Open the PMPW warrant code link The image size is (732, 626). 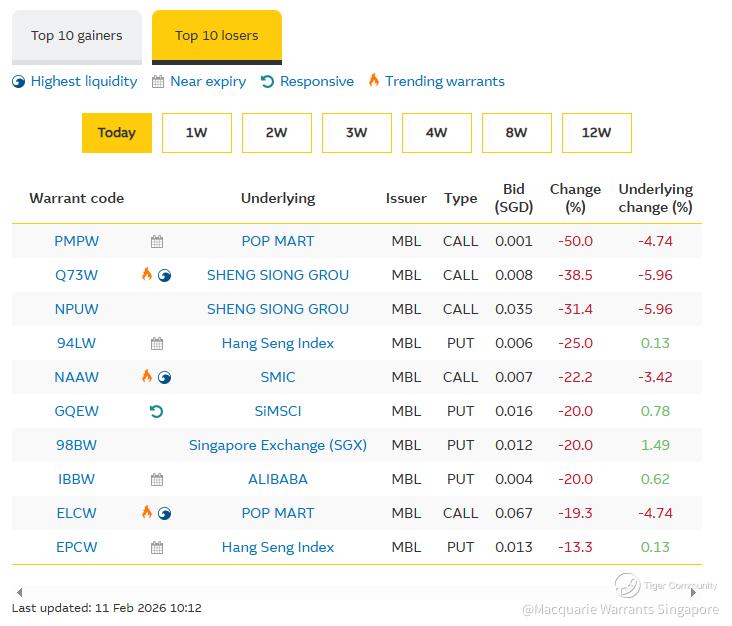tap(77, 241)
